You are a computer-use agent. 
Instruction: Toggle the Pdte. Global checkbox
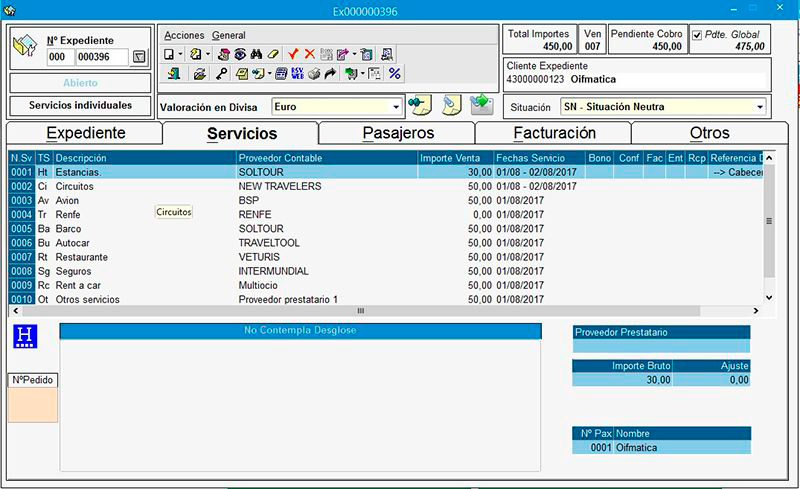698,35
